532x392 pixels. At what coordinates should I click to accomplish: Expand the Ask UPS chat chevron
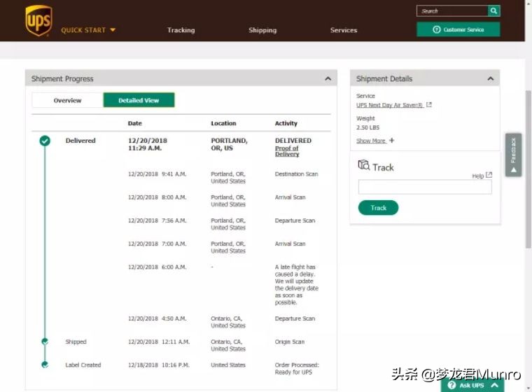495,385
